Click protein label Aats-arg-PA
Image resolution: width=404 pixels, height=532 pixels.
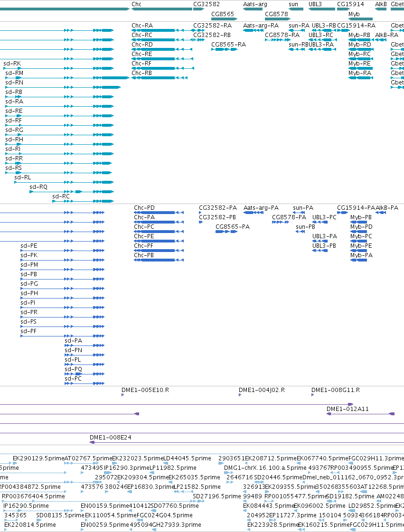(261, 208)
